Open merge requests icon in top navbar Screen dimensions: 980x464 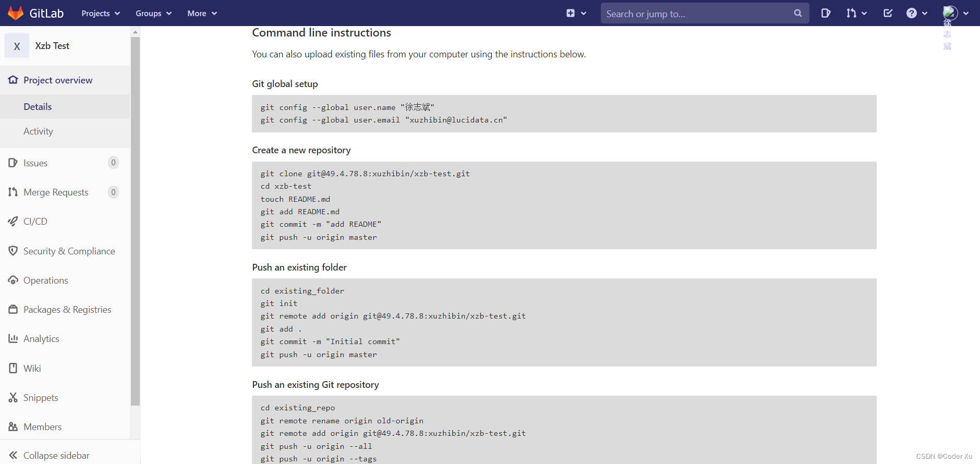[x=851, y=13]
